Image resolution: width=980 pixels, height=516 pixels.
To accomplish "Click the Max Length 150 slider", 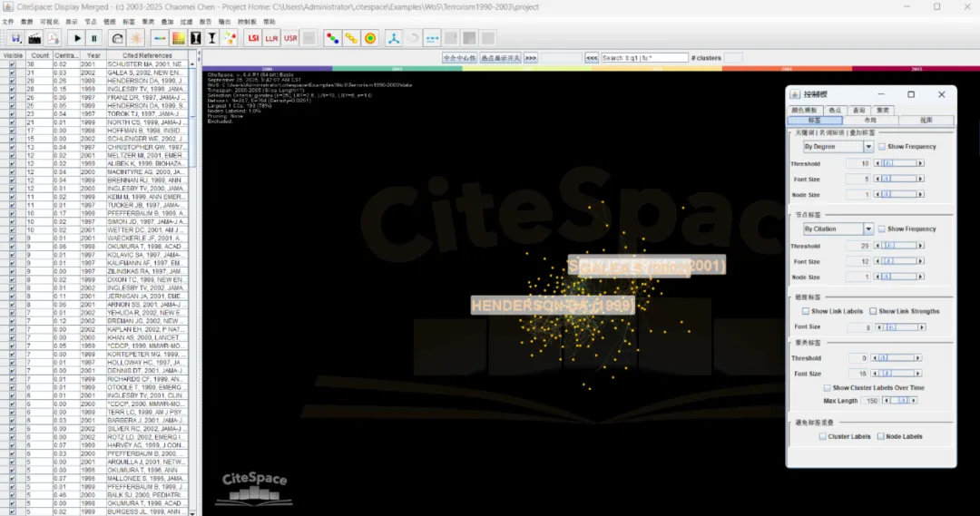I will [x=900, y=401].
